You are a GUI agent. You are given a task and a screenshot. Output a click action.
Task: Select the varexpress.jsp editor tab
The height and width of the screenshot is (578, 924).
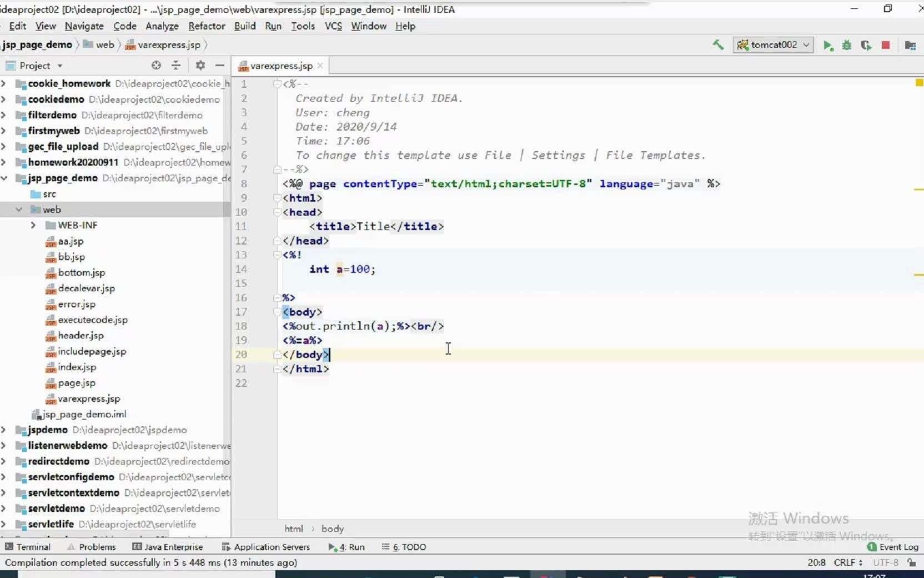281,66
